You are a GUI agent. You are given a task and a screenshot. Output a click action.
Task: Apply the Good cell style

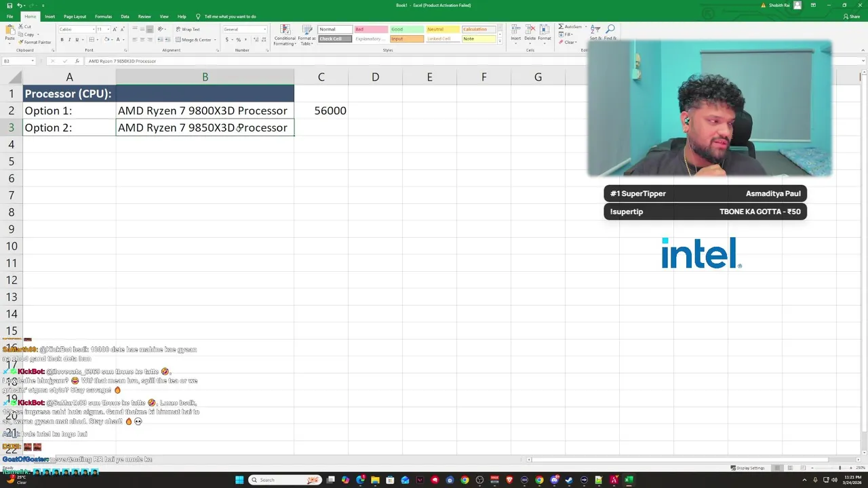(406, 29)
